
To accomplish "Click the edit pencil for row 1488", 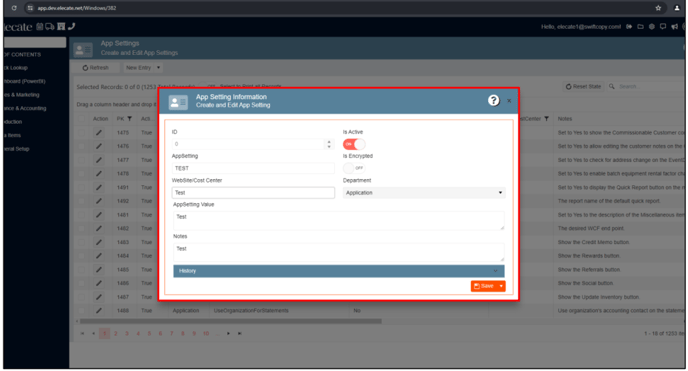I will coord(99,310).
